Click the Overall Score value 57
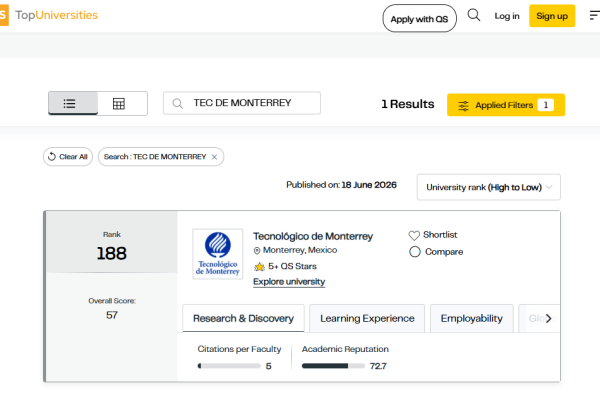600x400 pixels. click(x=112, y=315)
